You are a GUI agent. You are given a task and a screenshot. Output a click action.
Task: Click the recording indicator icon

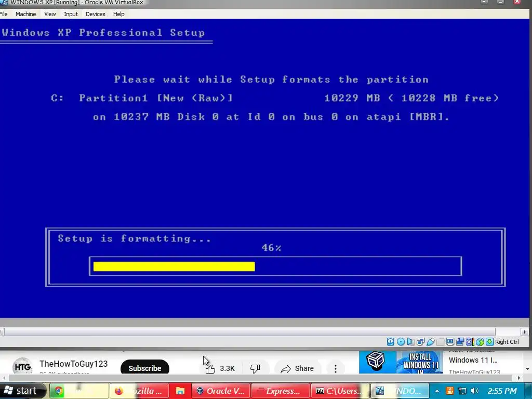coord(460,342)
